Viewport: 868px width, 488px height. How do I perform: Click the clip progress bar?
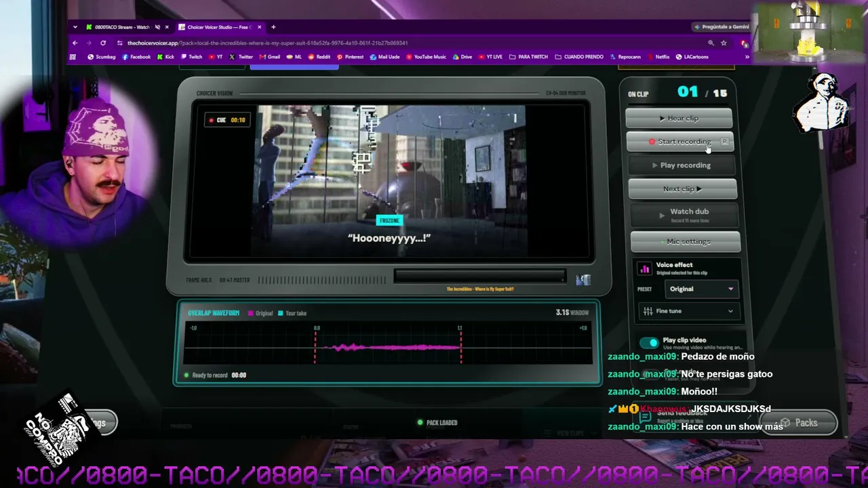[x=479, y=276]
